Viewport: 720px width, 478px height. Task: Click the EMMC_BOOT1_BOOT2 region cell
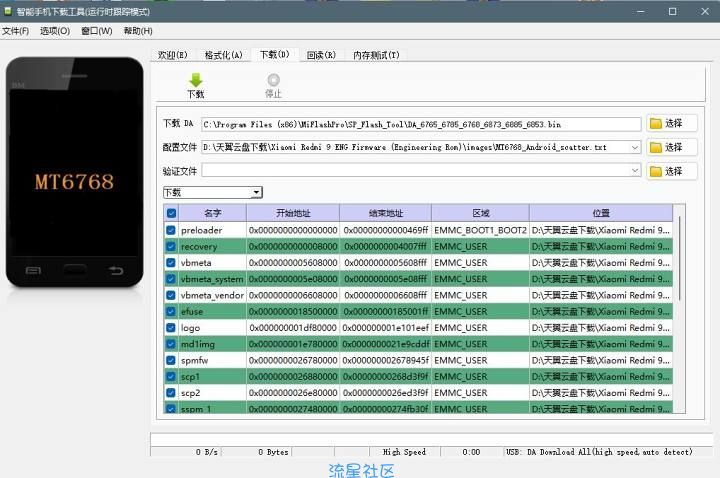480,230
